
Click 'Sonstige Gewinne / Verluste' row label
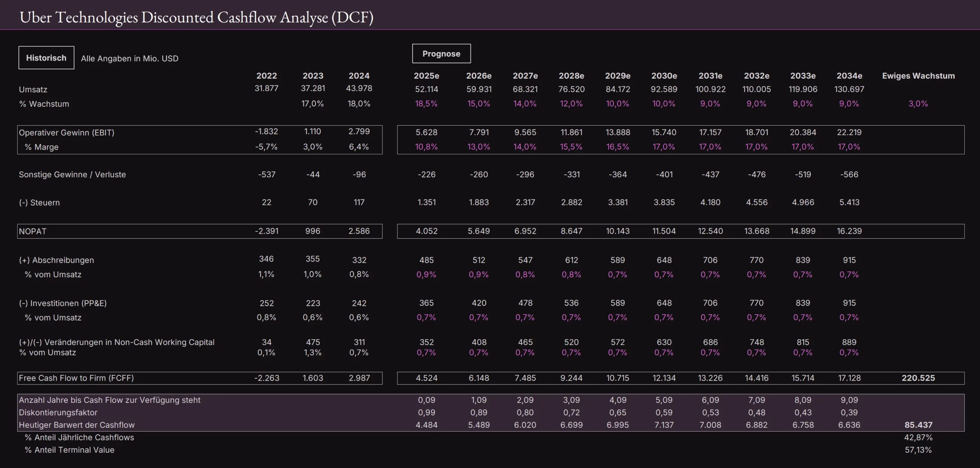72,175
